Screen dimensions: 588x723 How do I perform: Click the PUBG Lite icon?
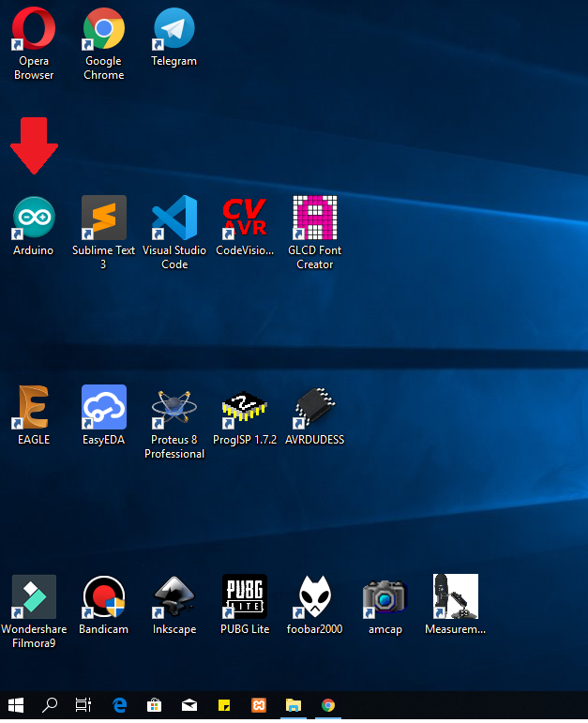tap(245, 596)
